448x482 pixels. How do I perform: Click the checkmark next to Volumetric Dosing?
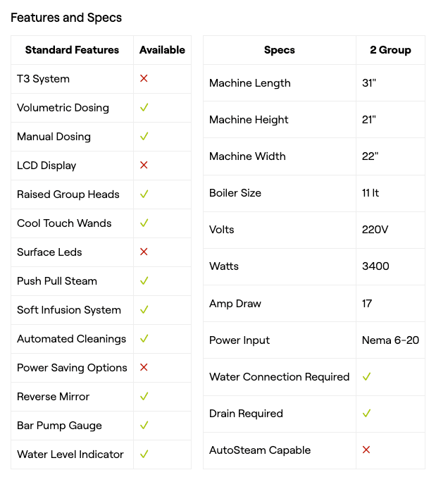[144, 108]
